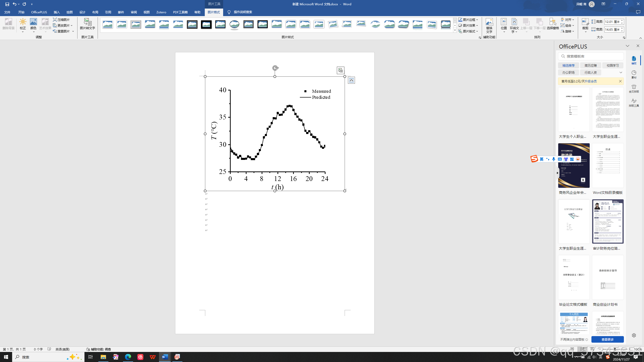Image resolution: width=644 pixels, height=362 pixels.
Task: Open 全文排版 in OfficePLUS sidebar
Action: pos(634,88)
